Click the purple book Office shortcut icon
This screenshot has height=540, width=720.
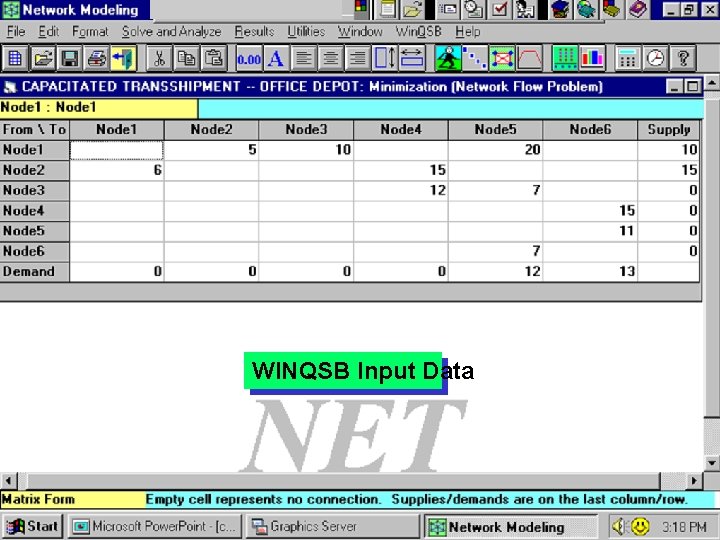(x=638, y=9)
